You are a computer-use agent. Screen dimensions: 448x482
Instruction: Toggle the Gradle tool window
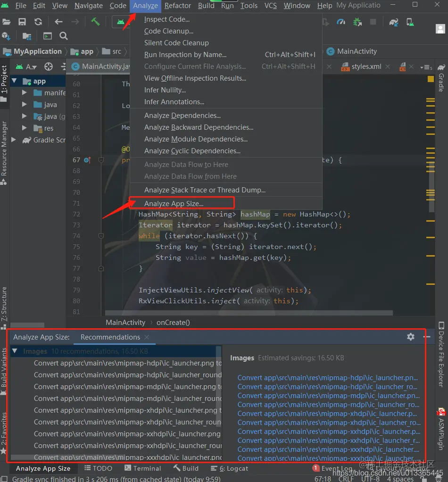(441, 78)
